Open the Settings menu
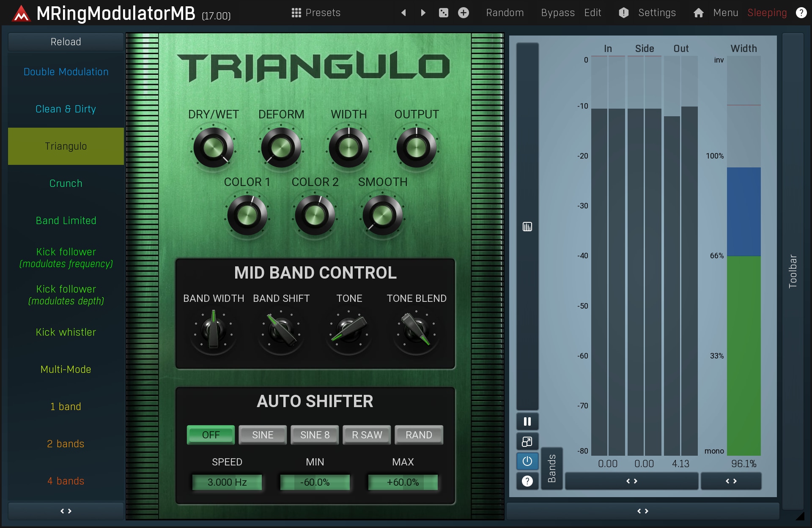Image resolution: width=812 pixels, height=528 pixels. tap(657, 13)
